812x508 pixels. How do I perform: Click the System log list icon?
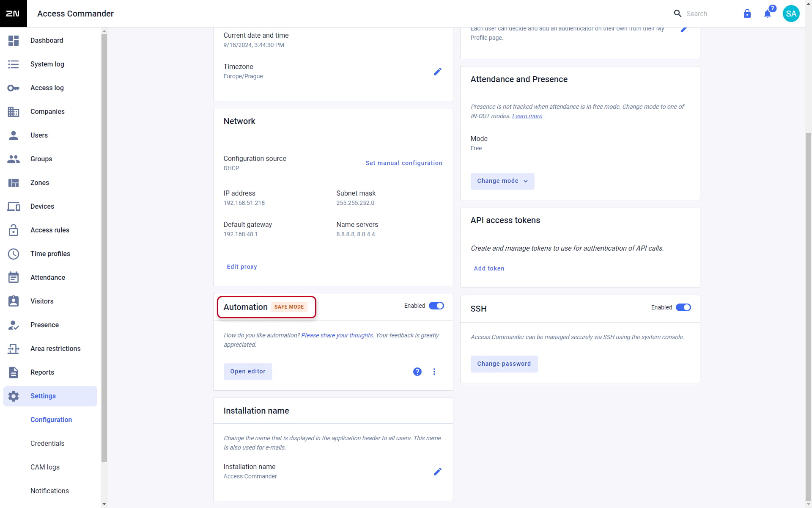point(14,64)
